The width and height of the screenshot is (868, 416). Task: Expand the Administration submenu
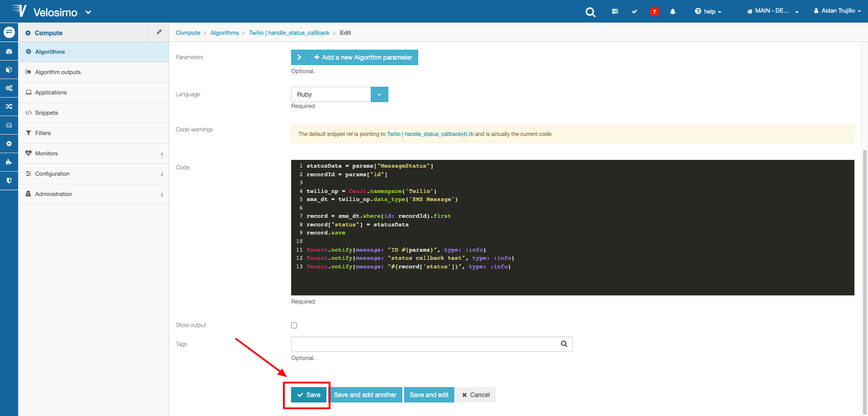pyautogui.click(x=94, y=194)
